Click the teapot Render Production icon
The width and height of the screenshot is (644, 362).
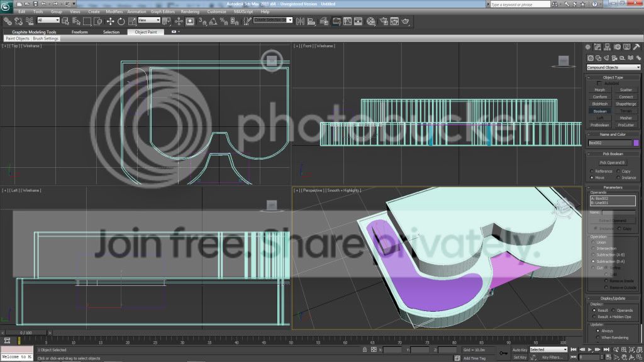406,21
